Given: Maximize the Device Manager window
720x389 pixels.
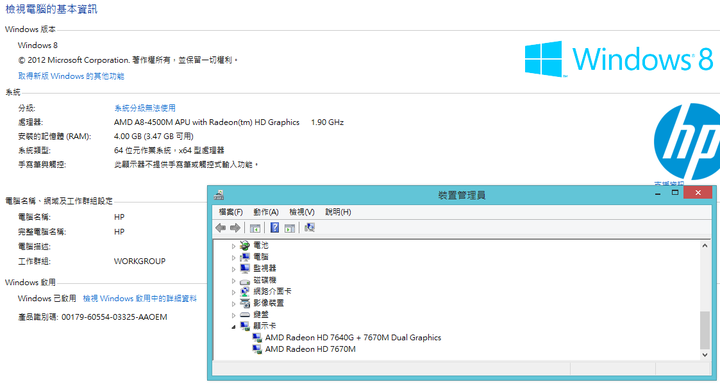Looking at the screenshot, I should 675,193.
